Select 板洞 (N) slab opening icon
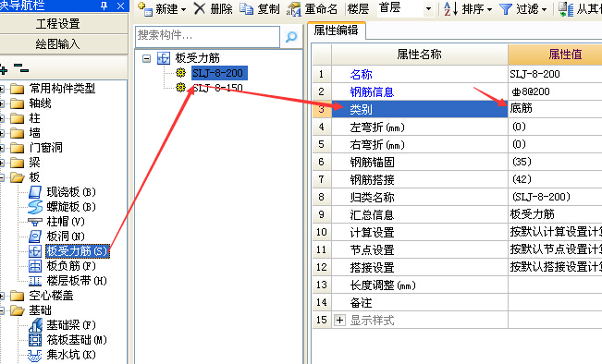Viewport: 602px width, 364px height. point(35,237)
